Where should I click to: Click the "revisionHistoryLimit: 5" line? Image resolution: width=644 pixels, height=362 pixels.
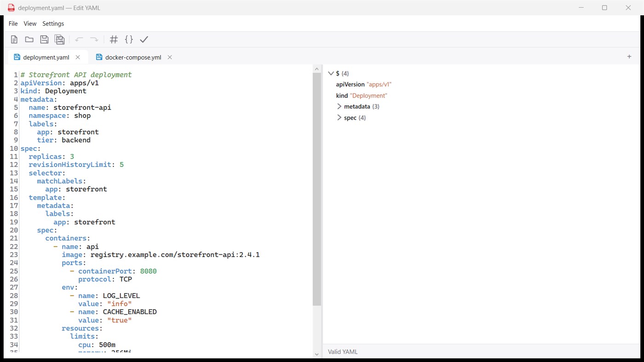(x=76, y=165)
